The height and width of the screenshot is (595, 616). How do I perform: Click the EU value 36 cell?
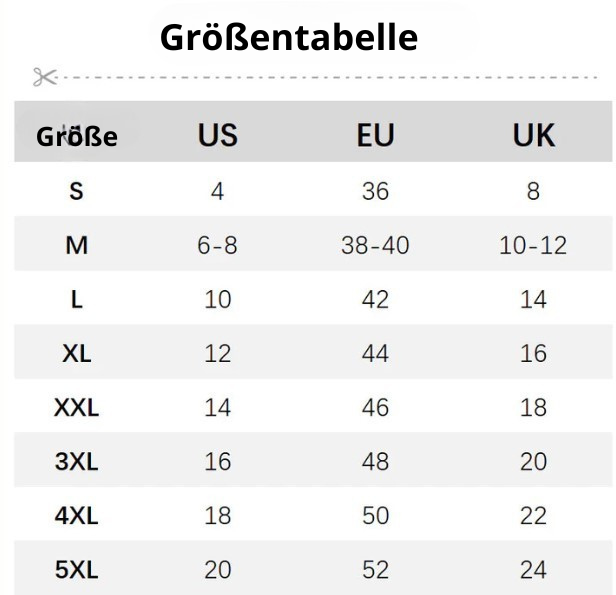375,190
